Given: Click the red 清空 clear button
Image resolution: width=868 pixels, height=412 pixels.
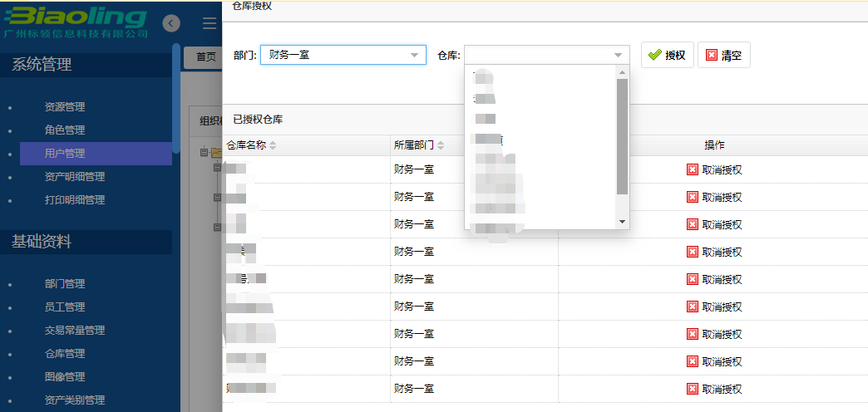Looking at the screenshot, I should pos(723,56).
